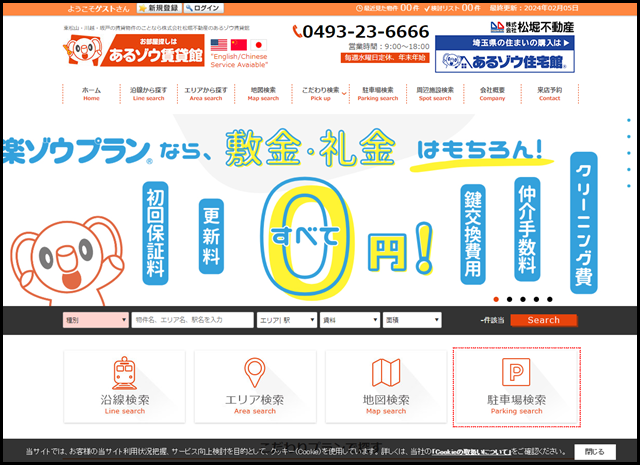
Task: Open the Cookieの取扱いについて link
Action: (471, 452)
